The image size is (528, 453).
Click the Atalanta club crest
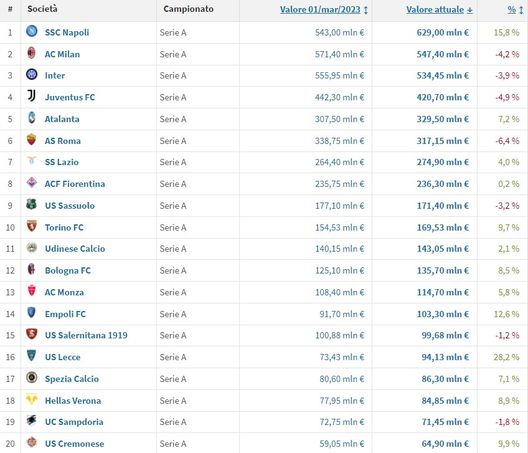pos(32,118)
